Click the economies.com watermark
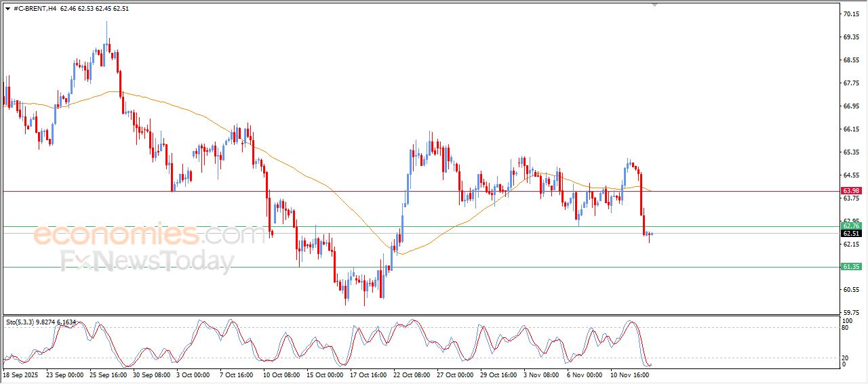868x384 pixels. [149, 235]
